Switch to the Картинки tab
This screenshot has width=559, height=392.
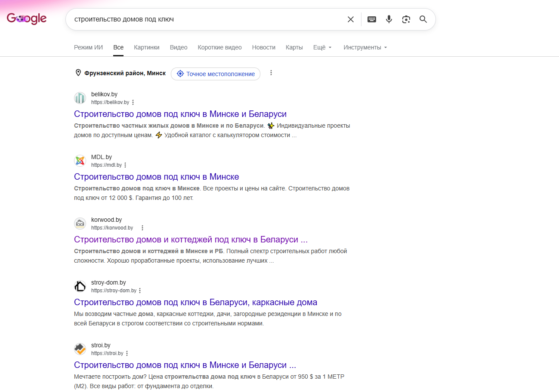point(147,47)
